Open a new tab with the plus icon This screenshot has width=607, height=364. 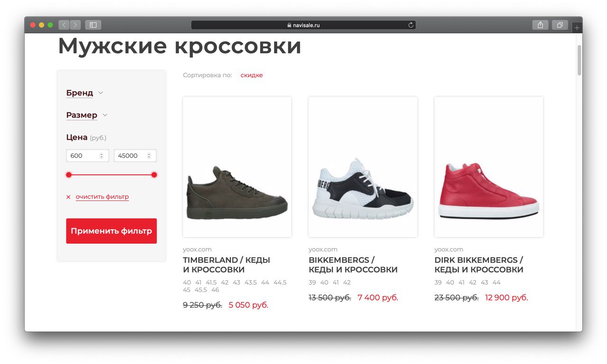click(577, 28)
